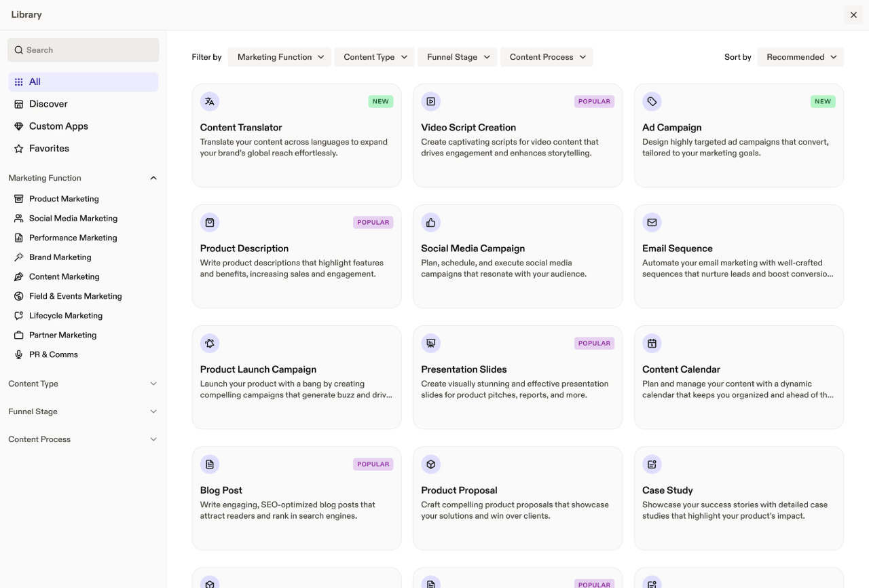Screen dimensions: 869x588
Task: Click the Email Sequence envelope icon
Action: (652, 223)
